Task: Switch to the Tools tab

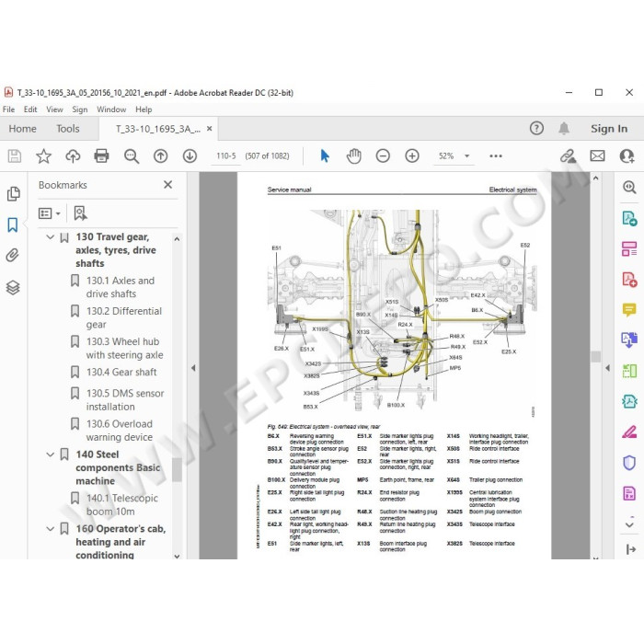Action: coord(68,129)
